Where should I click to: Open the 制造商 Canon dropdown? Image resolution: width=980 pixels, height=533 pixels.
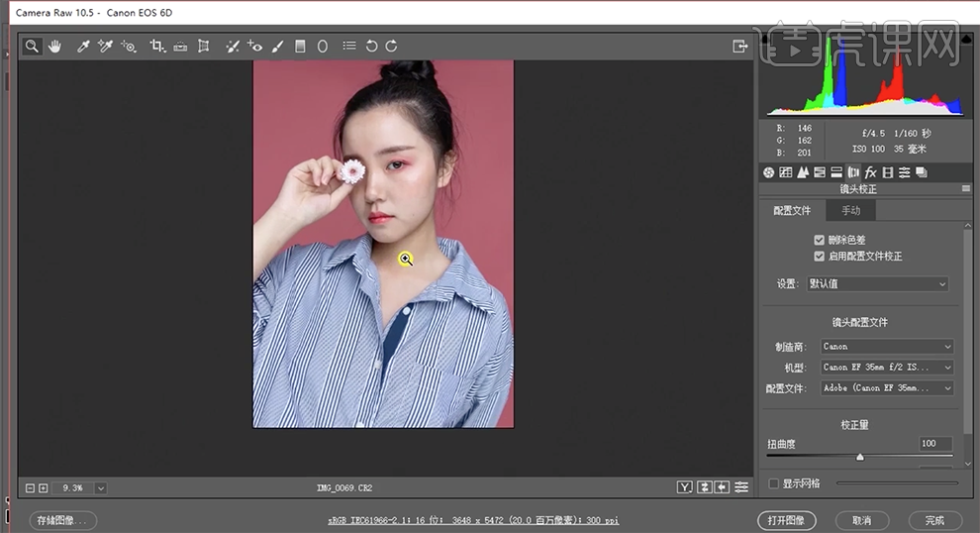887,347
